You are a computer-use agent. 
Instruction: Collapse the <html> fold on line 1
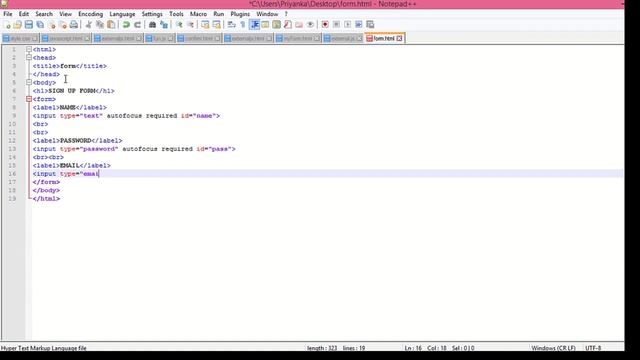(29, 49)
